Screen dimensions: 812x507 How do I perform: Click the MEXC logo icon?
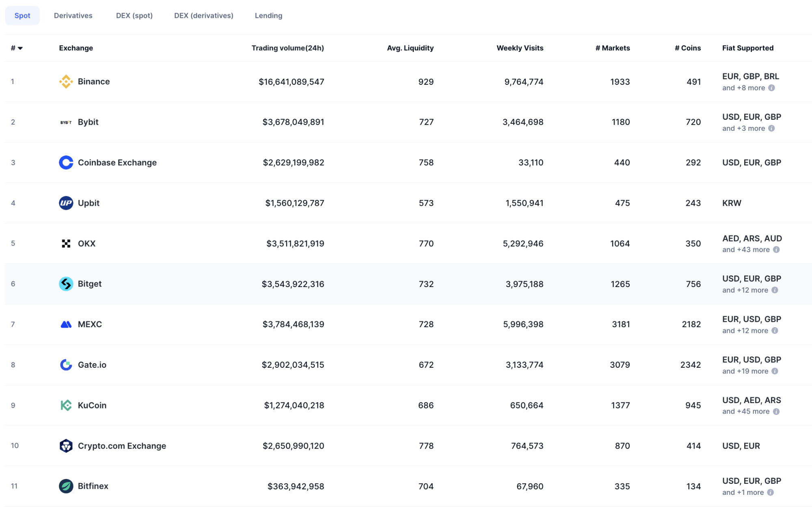(66, 324)
